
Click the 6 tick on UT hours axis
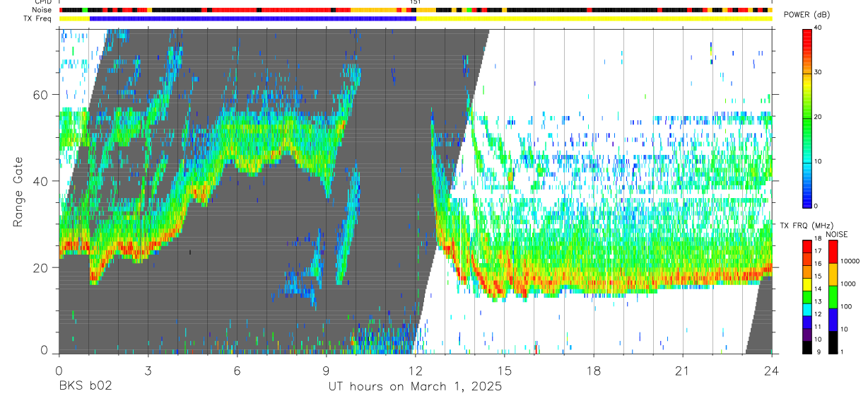point(237,371)
